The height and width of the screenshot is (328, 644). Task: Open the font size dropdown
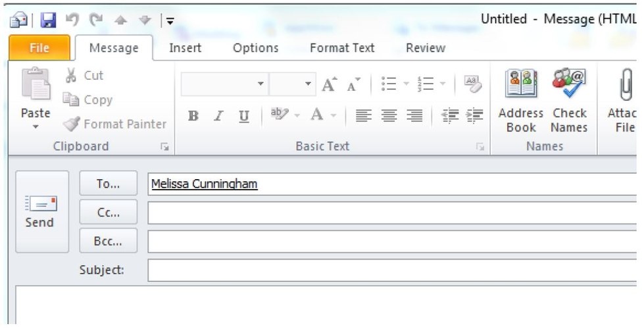coord(309,84)
